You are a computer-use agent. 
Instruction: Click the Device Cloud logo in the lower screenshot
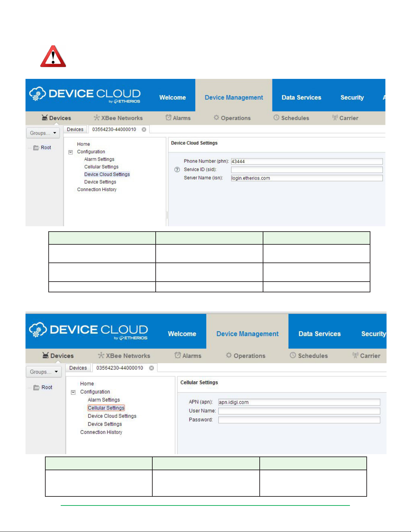point(89,331)
